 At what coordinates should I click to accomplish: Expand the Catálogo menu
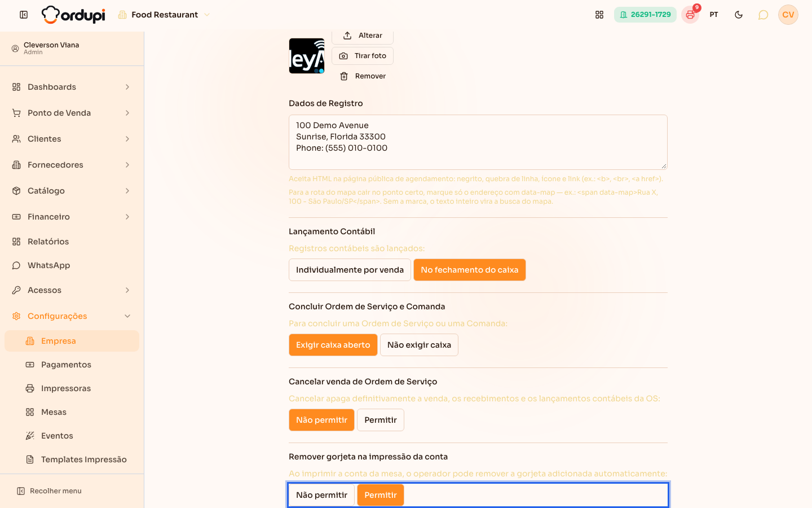click(x=72, y=191)
